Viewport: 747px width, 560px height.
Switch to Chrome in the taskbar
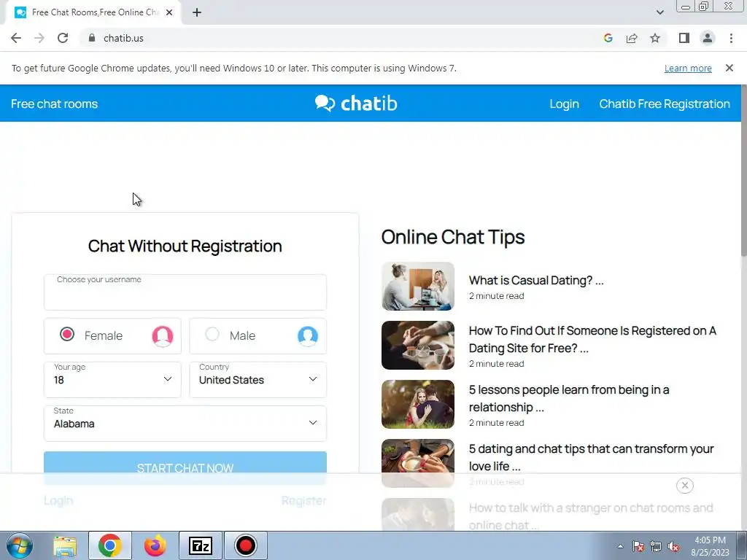coord(109,545)
